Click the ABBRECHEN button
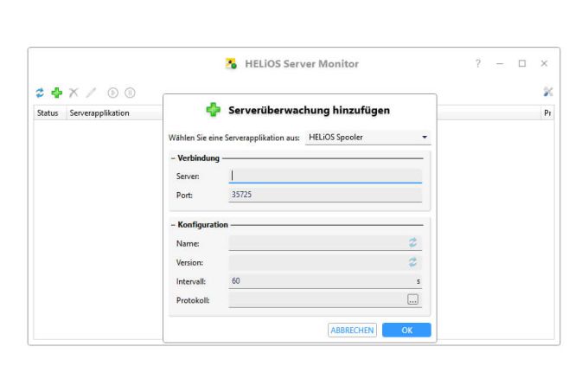Screen dimensions: 588x392 (x=352, y=330)
